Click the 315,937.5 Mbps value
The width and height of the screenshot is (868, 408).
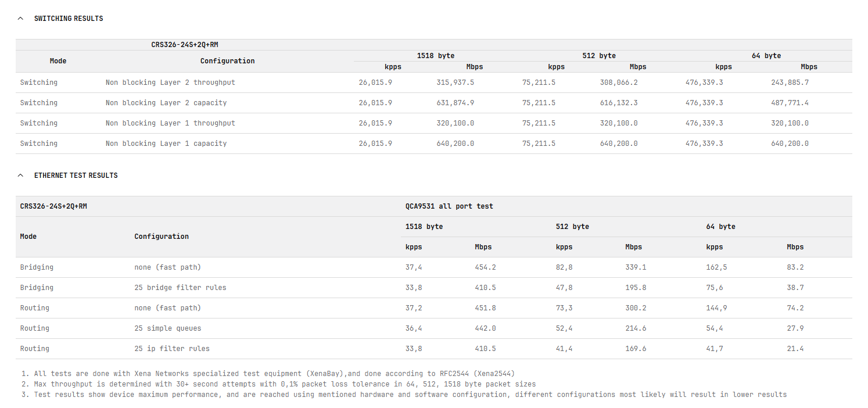tap(455, 83)
